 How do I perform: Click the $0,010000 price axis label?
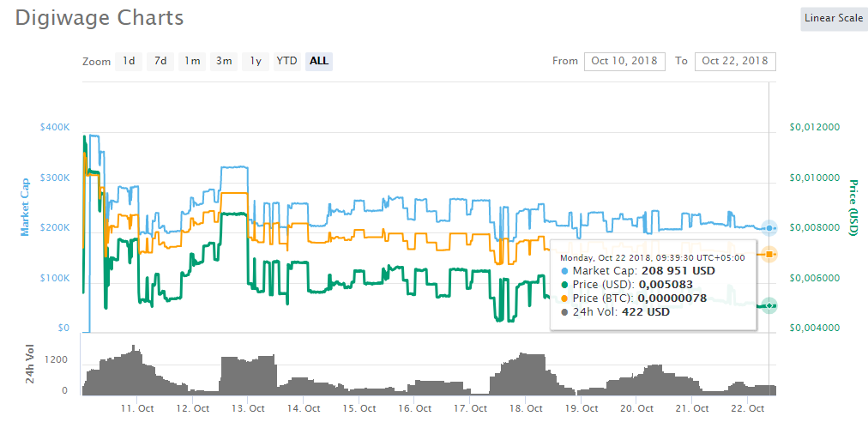(815, 178)
